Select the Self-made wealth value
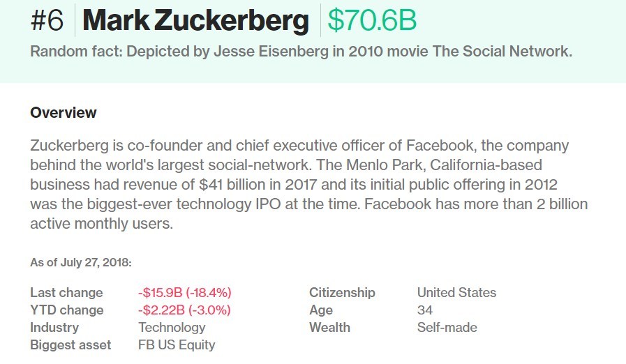626x364 pixels. (x=447, y=328)
